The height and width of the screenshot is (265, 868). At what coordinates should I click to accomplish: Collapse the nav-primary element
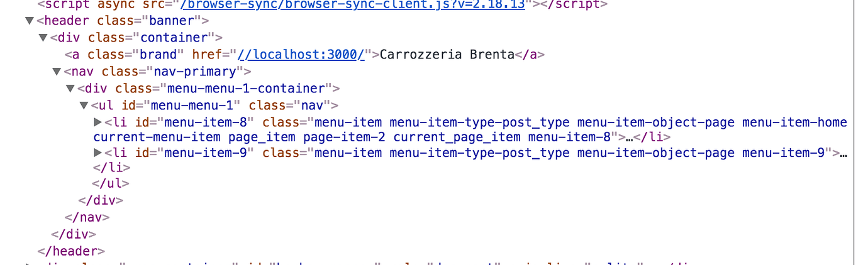point(57,72)
